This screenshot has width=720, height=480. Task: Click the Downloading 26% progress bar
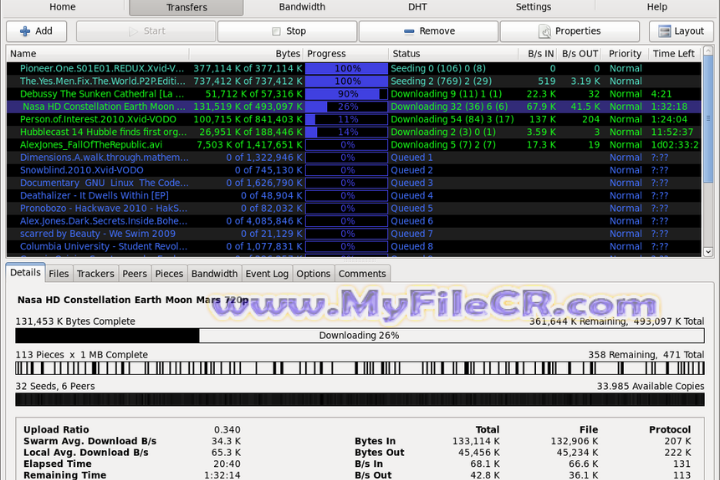point(360,336)
